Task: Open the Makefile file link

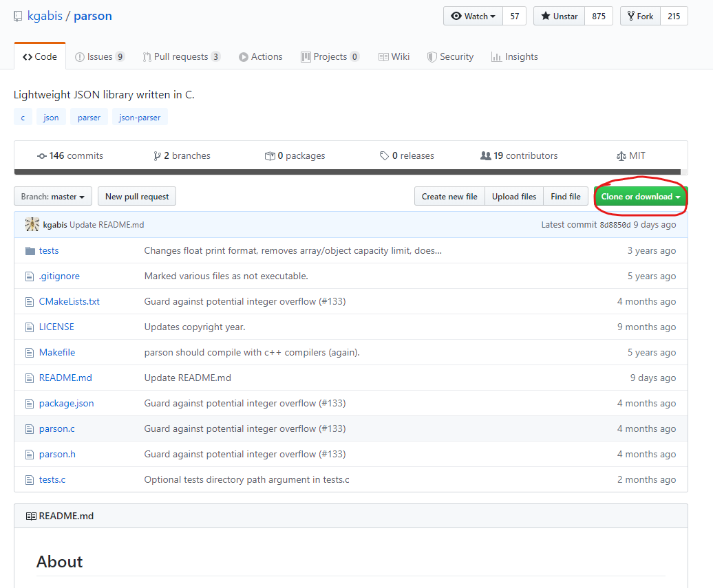Action: click(x=57, y=353)
